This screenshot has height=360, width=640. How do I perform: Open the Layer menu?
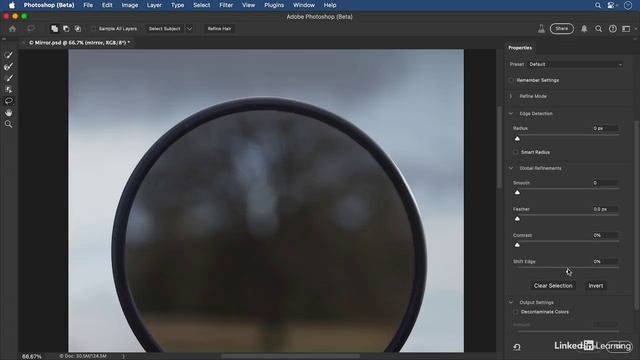[154, 5]
